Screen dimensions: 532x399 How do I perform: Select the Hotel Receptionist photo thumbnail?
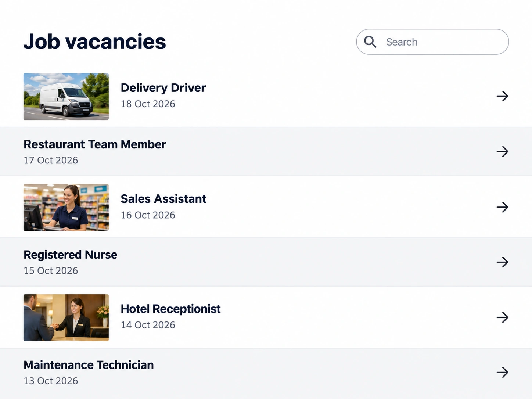tap(66, 317)
